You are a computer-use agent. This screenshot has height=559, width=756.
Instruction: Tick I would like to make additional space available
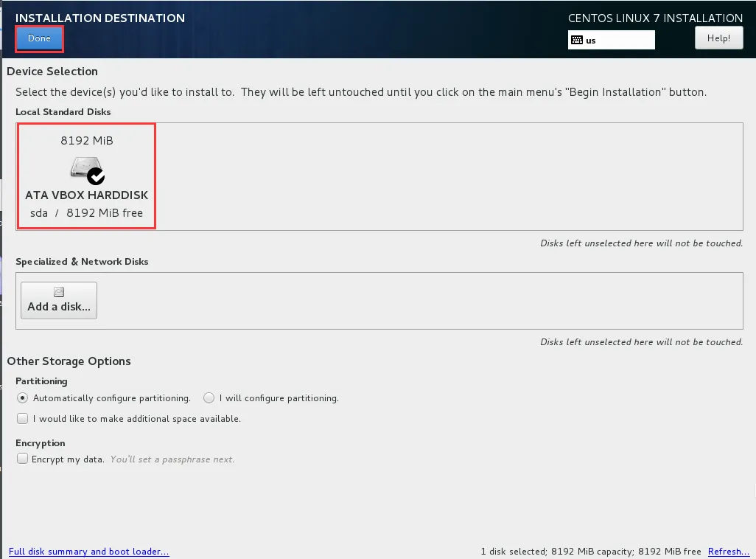(x=22, y=419)
